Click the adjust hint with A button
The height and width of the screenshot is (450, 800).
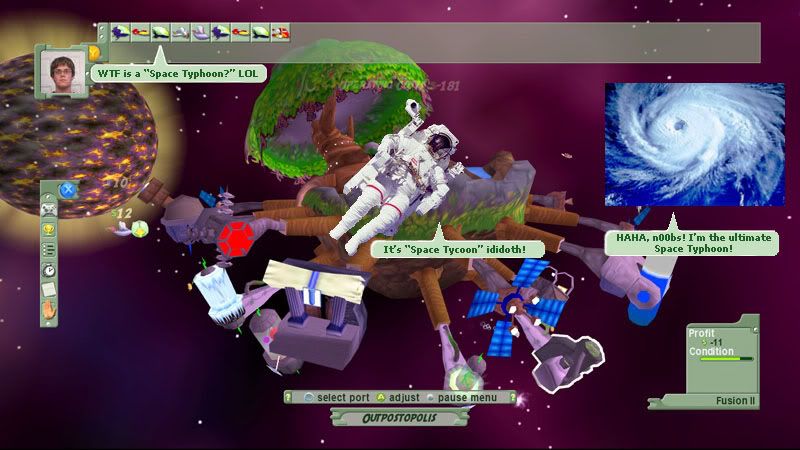(398, 397)
